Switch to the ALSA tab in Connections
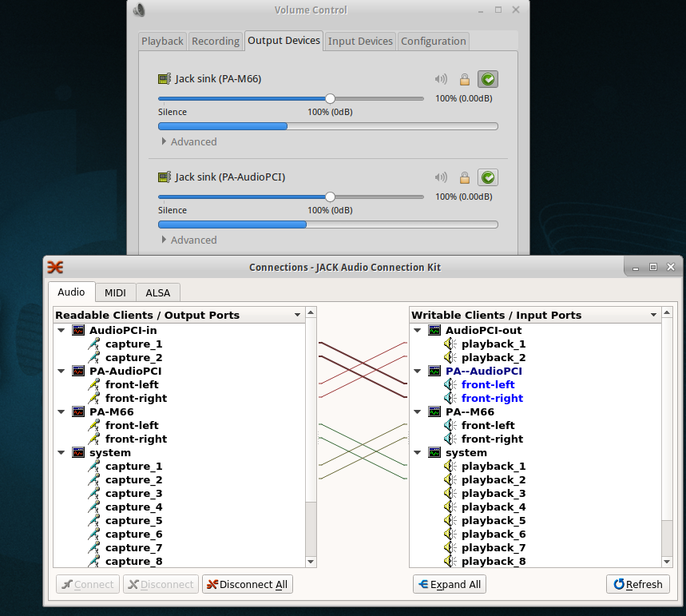The width and height of the screenshot is (686, 616). click(x=158, y=293)
